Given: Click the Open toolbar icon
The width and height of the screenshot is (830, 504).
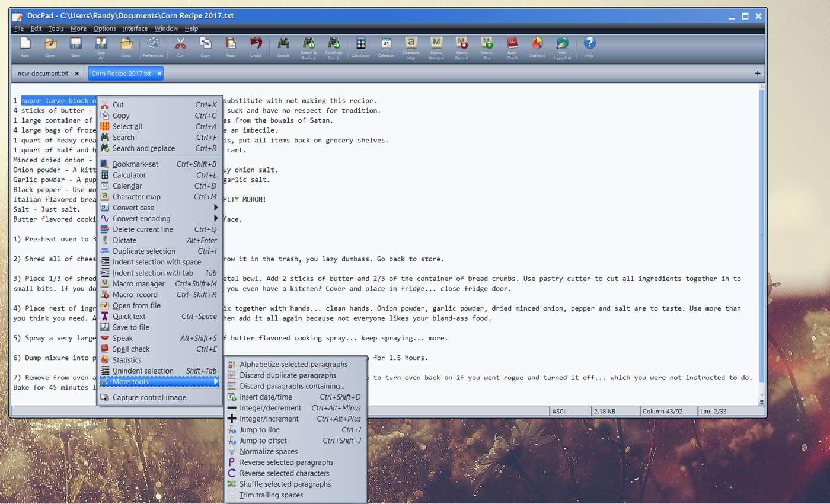Looking at the screenshot, I should coord(50,47).
